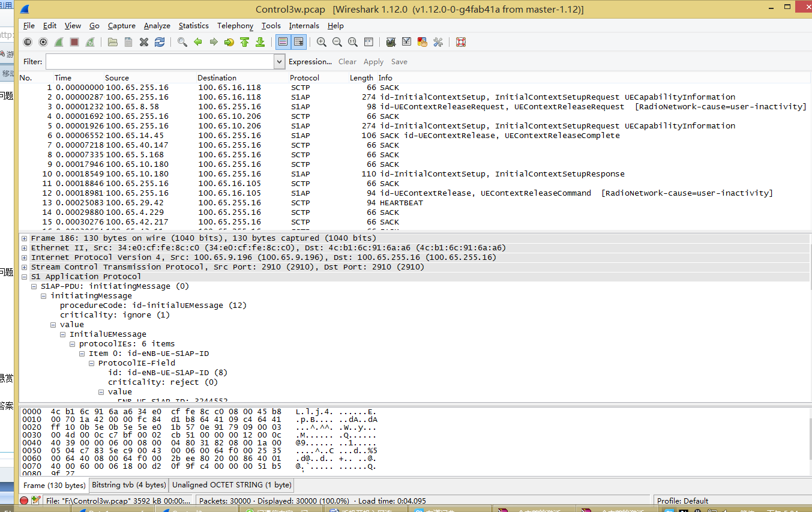
Task: Select the Frame (130 bytes) tab
Action: [54, 485]
